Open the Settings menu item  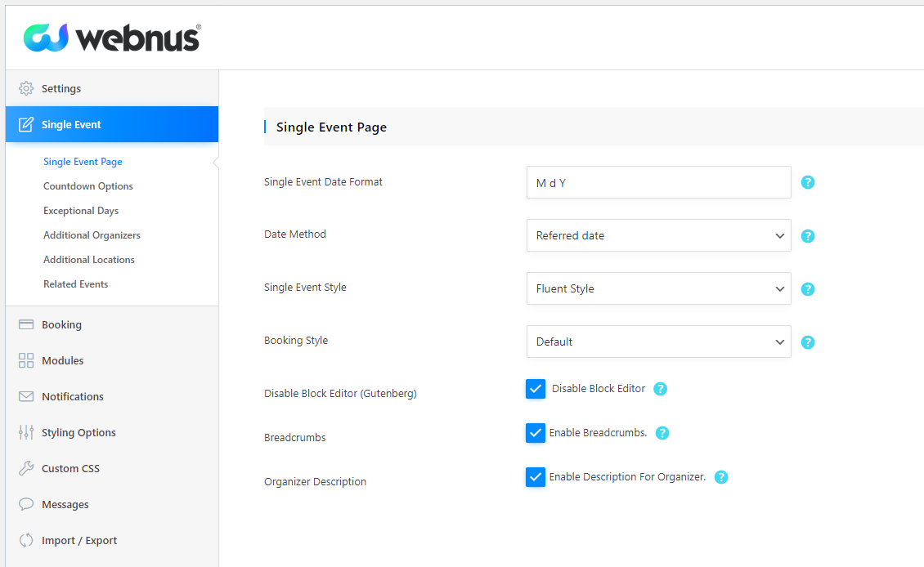(112, 88)
